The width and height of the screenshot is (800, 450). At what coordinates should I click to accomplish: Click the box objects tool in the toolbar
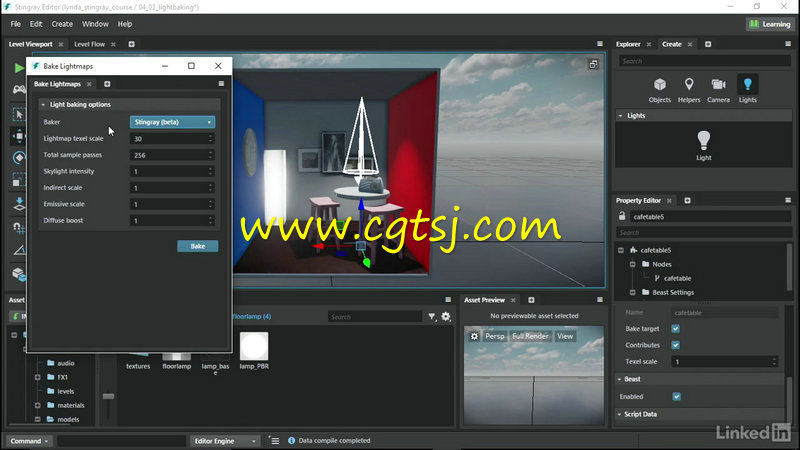coord(19,273)
